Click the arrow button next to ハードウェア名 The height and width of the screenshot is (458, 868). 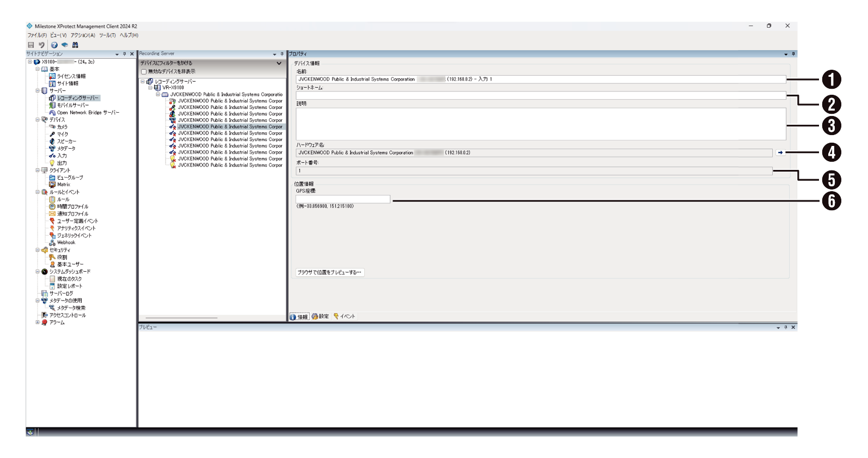(x=780, y=152)
